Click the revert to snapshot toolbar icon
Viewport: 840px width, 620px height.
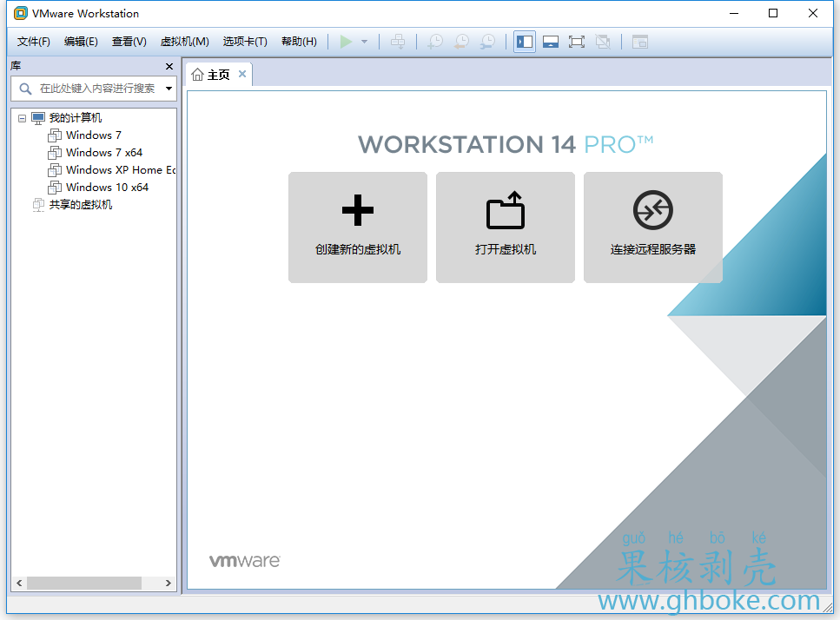461,42
